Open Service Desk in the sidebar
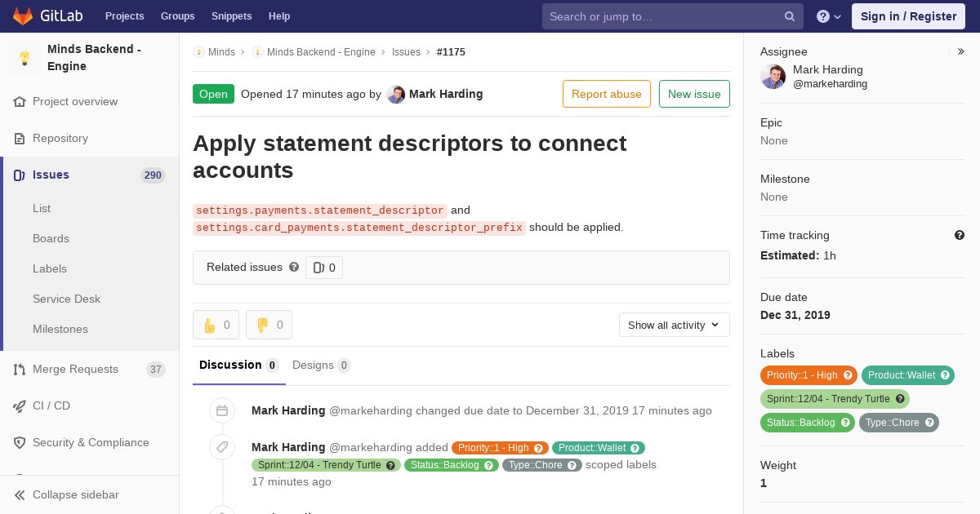Screen dimensions: 980x514 pyautogui.click(x=66, y=299)
